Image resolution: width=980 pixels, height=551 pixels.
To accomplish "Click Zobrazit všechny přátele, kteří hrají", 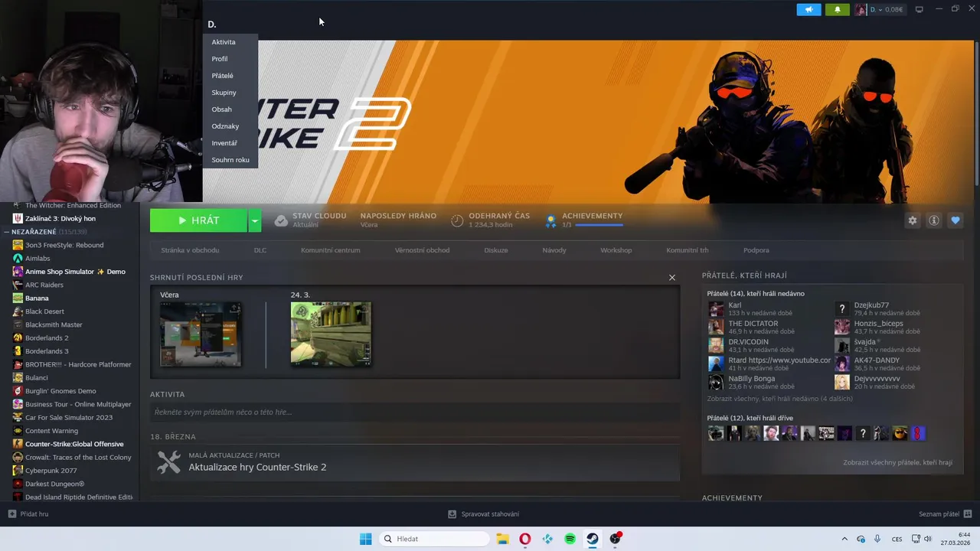I will [x=897, y=463].
